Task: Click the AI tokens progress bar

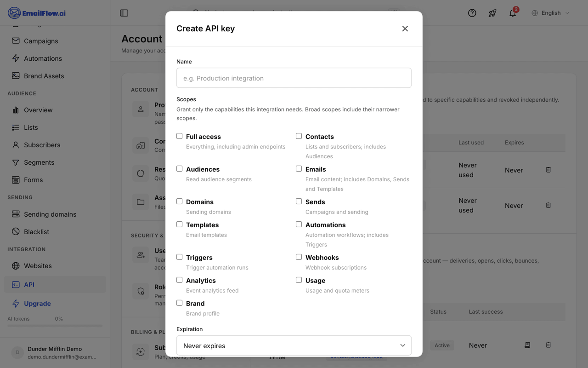Action: click(x=55, y=326)
